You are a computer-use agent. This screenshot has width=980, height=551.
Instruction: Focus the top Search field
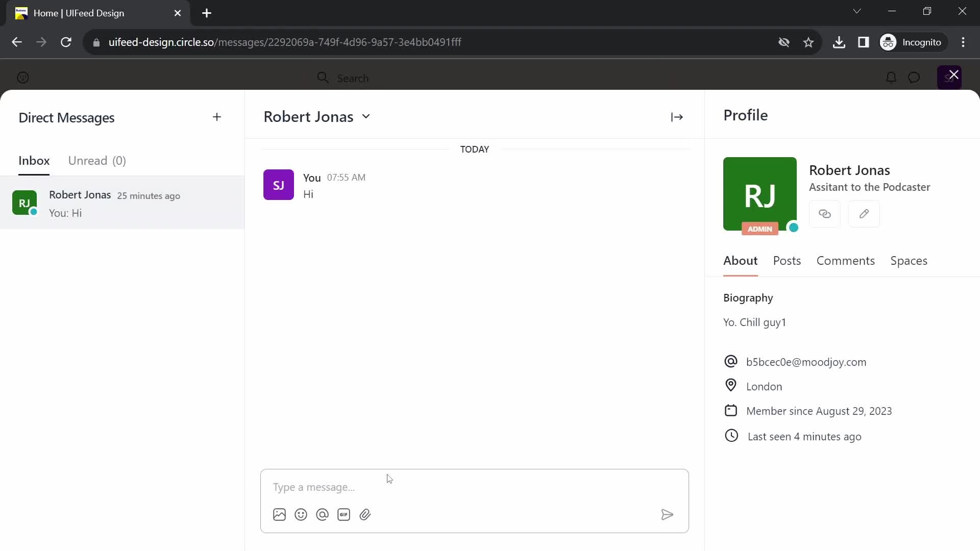point(353,78)
